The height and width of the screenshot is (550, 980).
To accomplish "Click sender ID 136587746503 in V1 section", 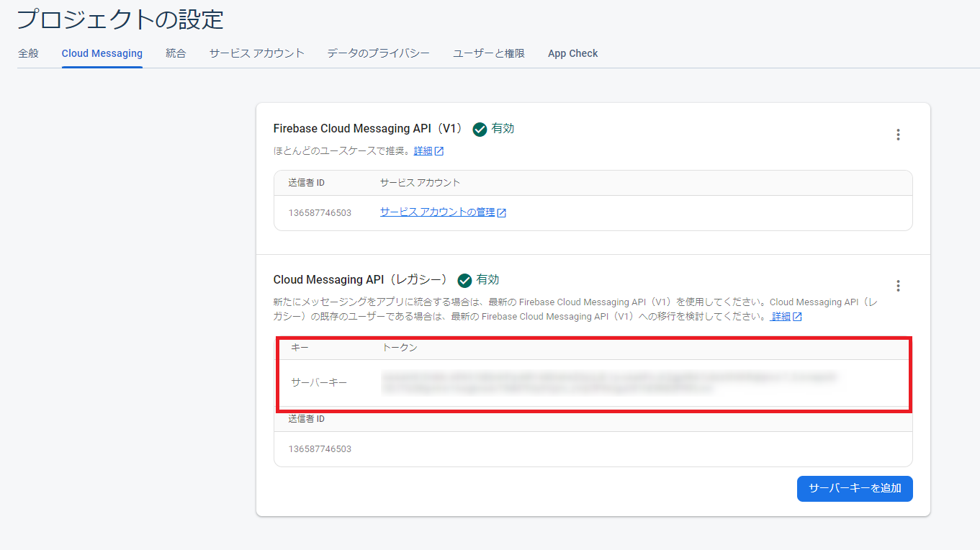I will (320, 213).
